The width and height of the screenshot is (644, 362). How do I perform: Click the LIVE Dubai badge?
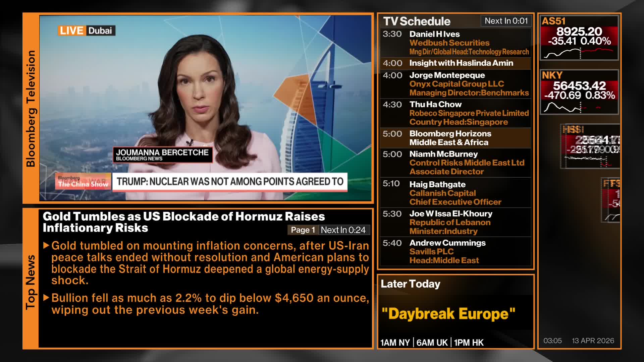point(86,31)
